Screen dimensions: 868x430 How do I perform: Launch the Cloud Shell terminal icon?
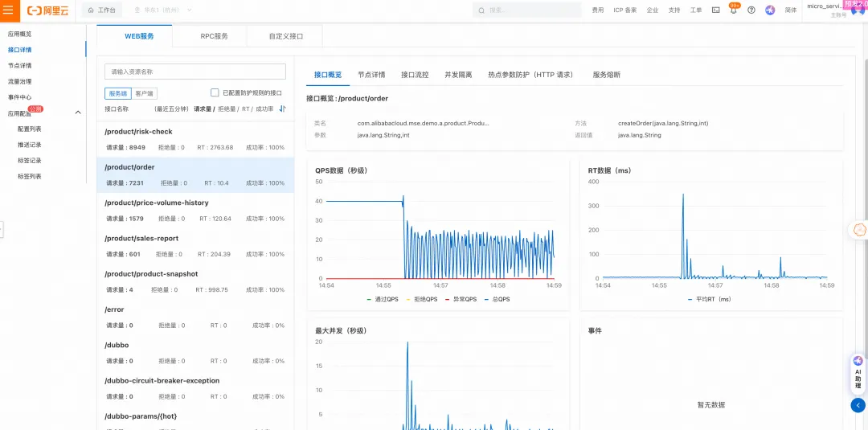click(716, 10)
